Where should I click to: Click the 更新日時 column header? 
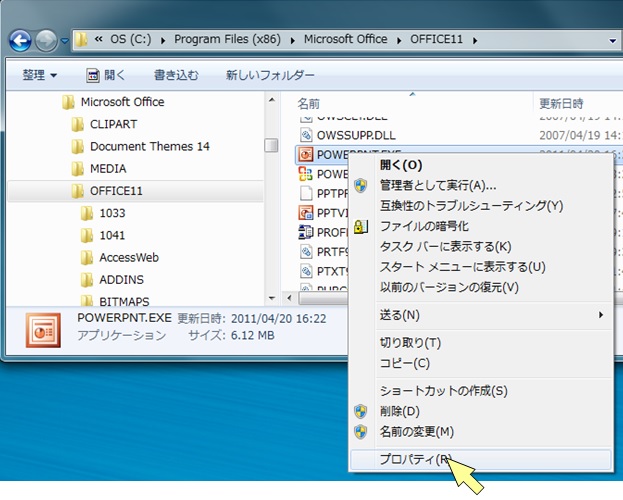561,104
